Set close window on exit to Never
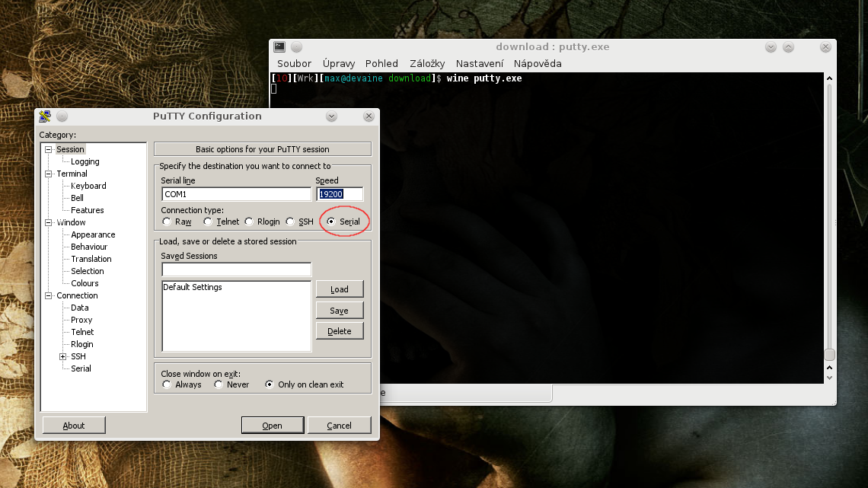This screenshot has width=868, height=488. tap(219, 384)
